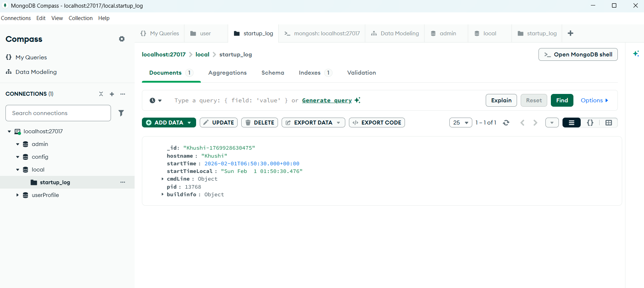
Task: Click the AI assistant sparkle icon
Action: [636, 54]
